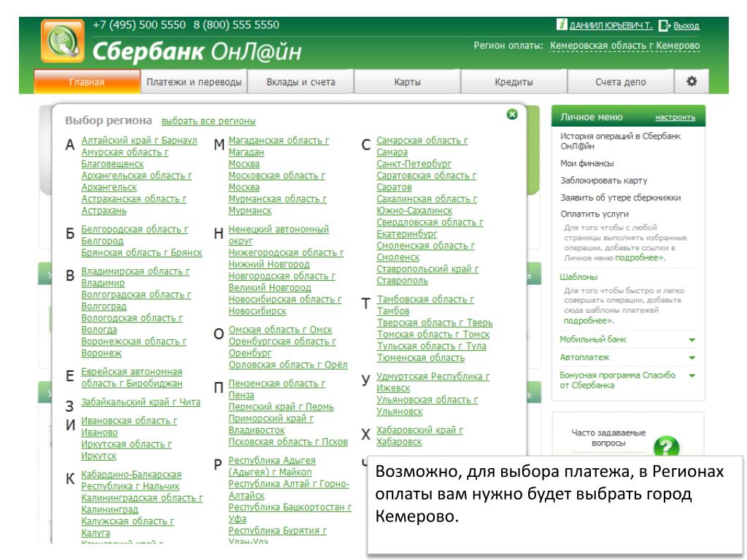
Task: Click настроить in Личное меню
Action: tap(675, 117)
